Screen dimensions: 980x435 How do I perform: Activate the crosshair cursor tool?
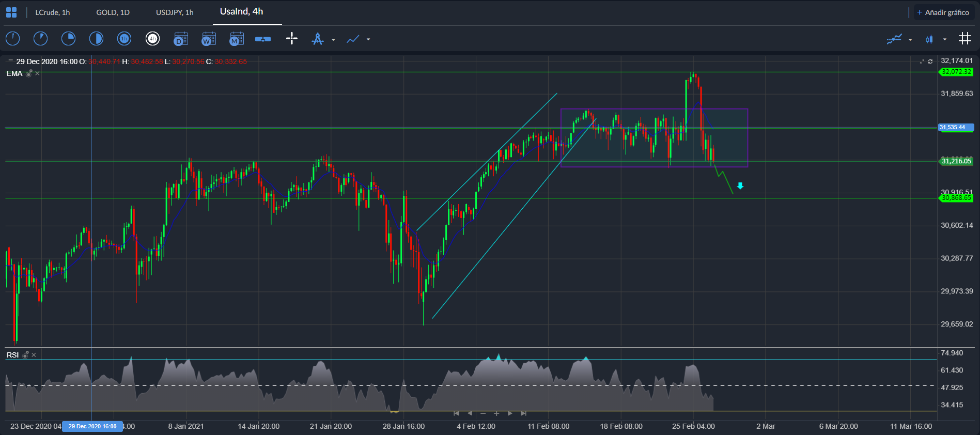(292, 39)
